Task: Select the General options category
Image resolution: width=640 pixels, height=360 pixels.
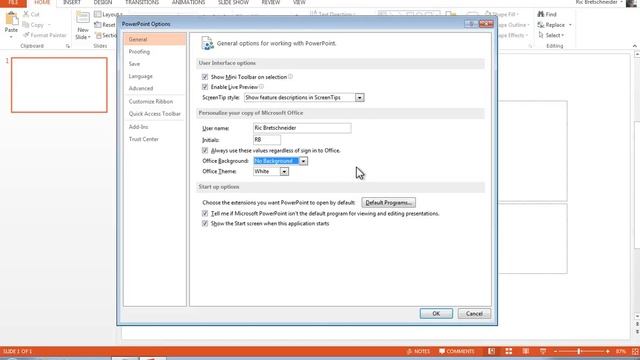Action: click(x=155, y=40)
